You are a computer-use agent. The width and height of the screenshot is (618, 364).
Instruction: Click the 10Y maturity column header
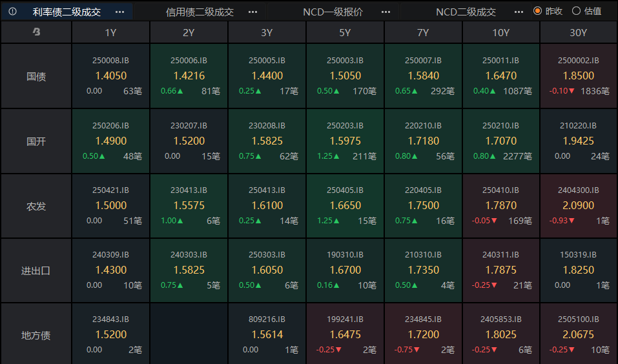(x=500, y=32)
